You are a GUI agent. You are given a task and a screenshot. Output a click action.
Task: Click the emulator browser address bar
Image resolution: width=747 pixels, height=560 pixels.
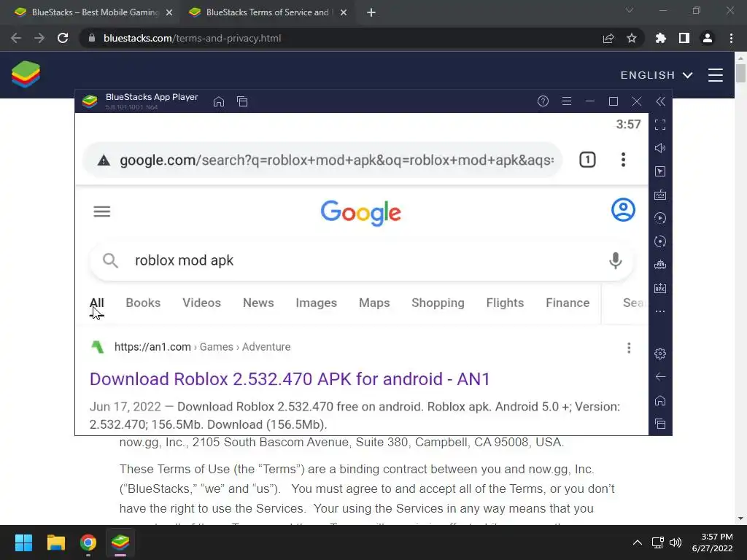322,160
